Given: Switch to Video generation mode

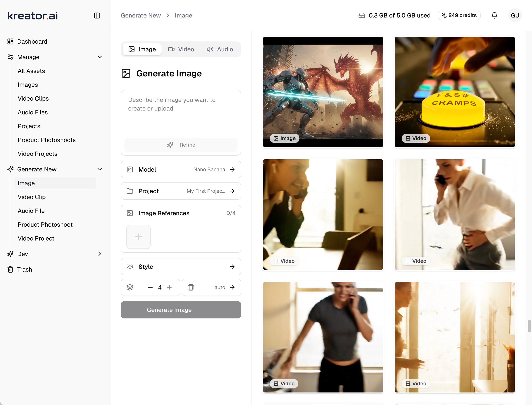Looking at the screenshot, I should [x=181, y=49].
